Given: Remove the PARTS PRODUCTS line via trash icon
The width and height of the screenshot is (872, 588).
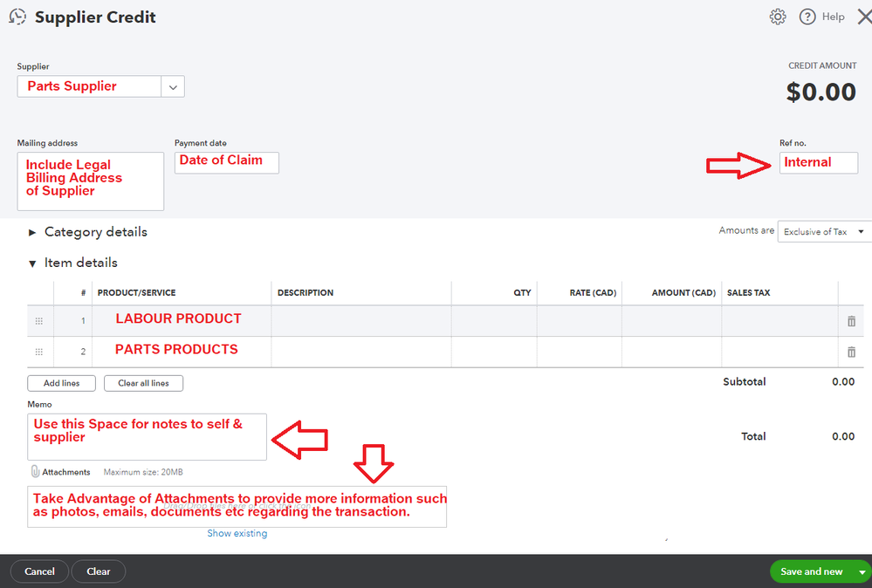Looking at the screenshot, I should (x=851, y=352).
